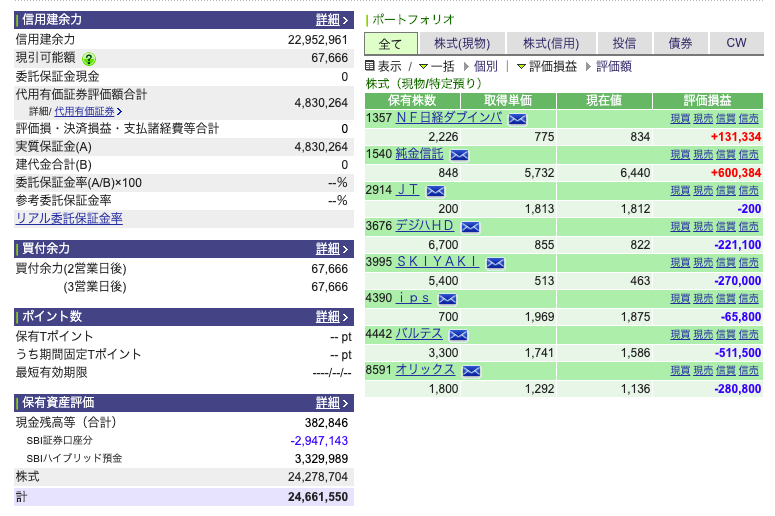
Task: Select the 評価損益 view option in display bar
Action: tap(553, 66)
